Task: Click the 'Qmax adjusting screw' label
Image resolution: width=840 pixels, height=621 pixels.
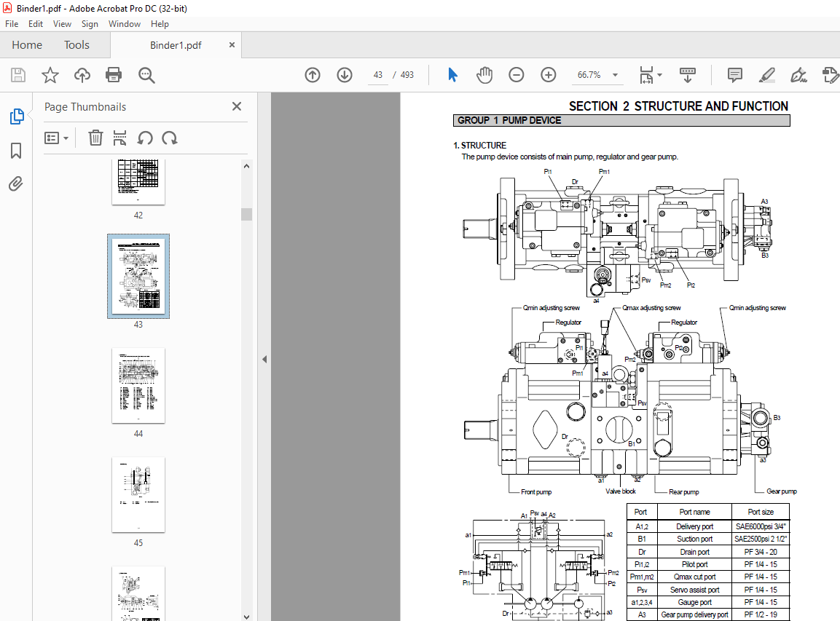Action: 651,308
